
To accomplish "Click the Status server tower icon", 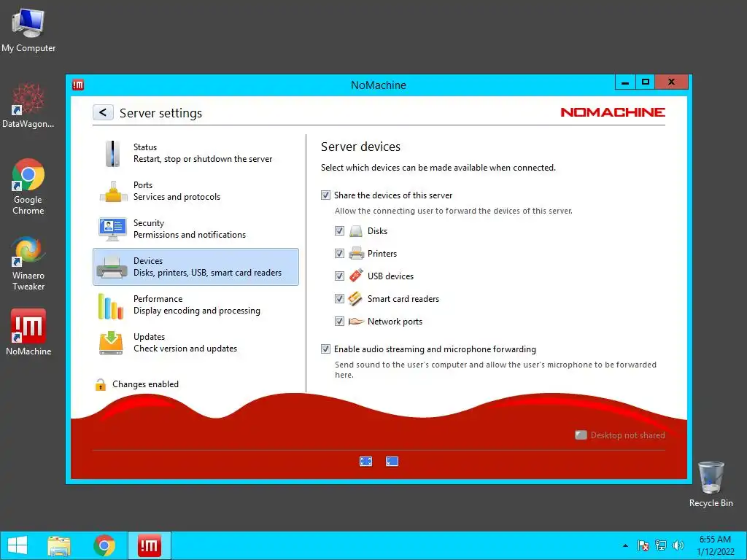I will pyautogui.click(x=112, y=153).
